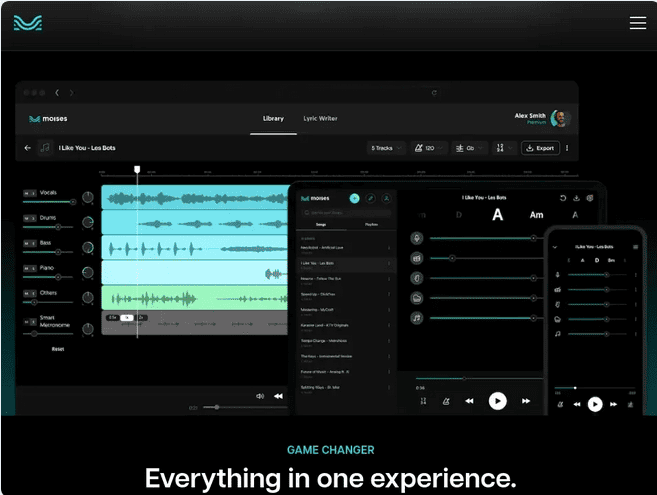This screenshot has height=495, width=657.
Task: Open options for NeoRobot song row on tablet
Action: (389, 248)
